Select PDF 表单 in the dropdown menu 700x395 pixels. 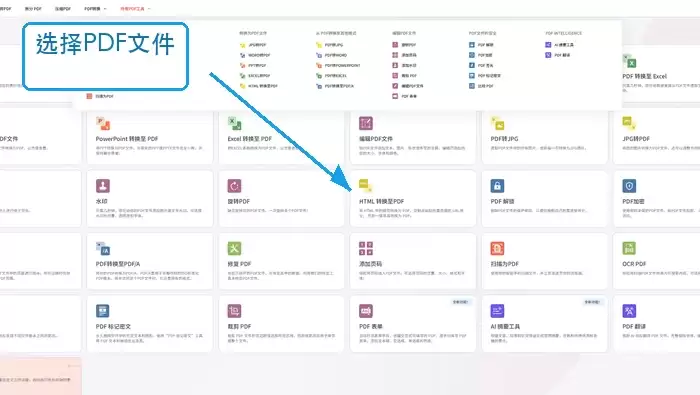(x=404, y=96)
